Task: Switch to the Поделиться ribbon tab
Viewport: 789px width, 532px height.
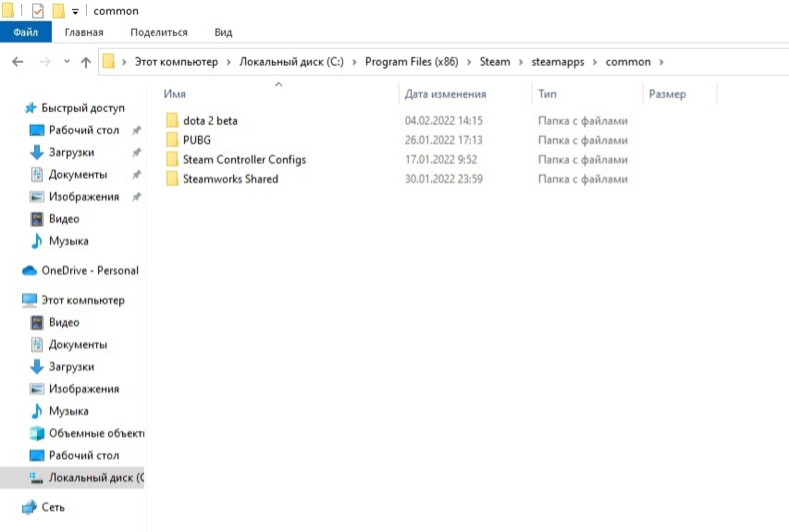Action: pos(159,32)
